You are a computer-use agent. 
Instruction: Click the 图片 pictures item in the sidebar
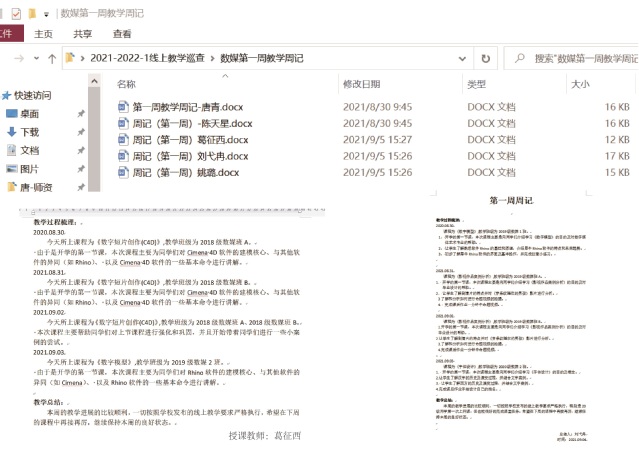[x=30, y=168]
